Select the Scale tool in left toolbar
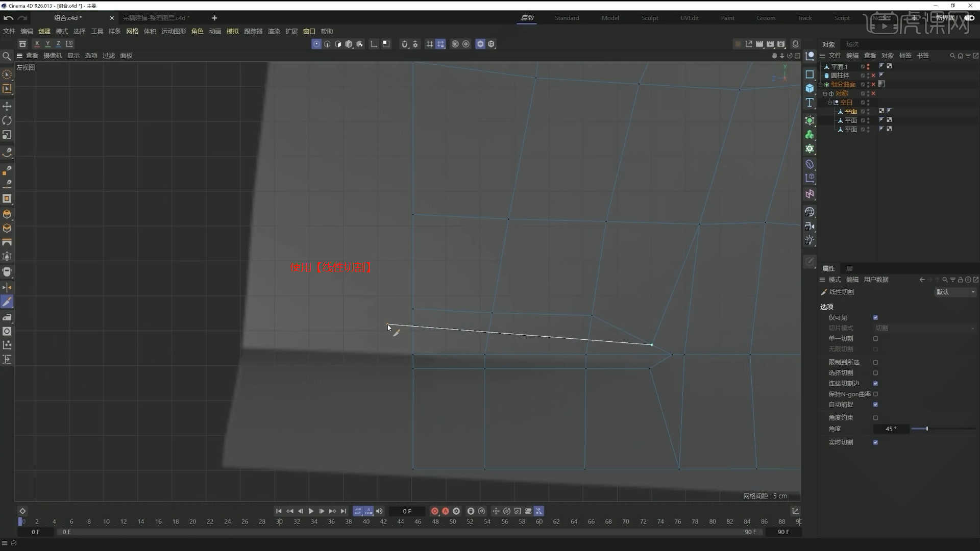Image resolution: width=980 pixels, height=551 pixels. click(x=7, y=135)
